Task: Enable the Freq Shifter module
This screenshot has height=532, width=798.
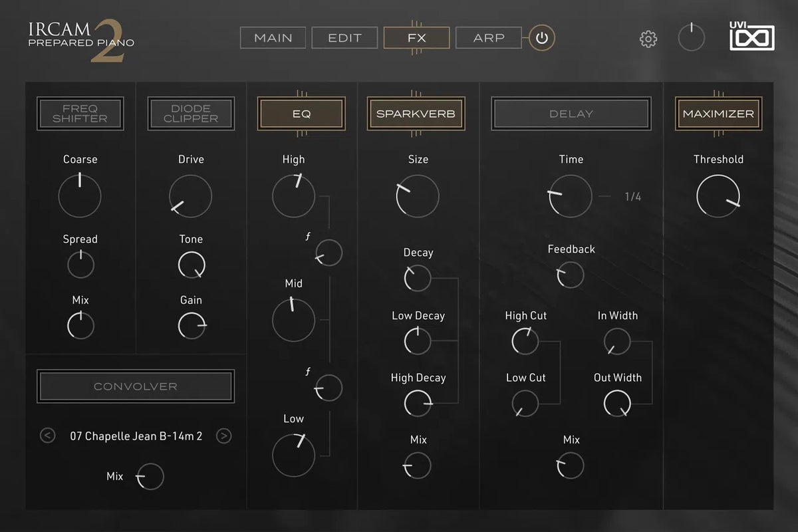Action: pyautogui.click(x=80, y=113)
